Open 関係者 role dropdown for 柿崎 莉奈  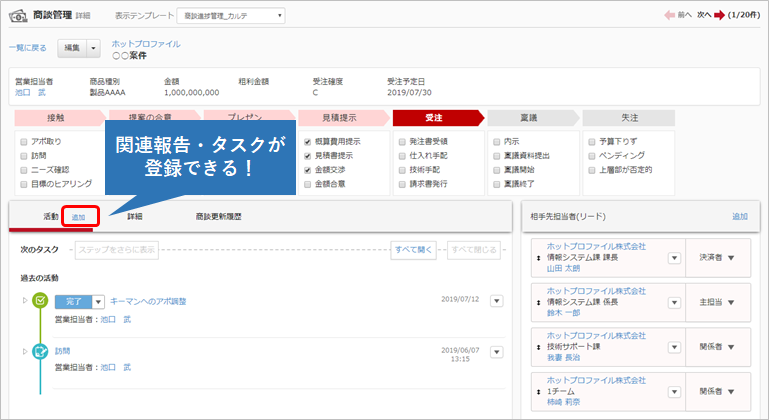click(717, 392)
